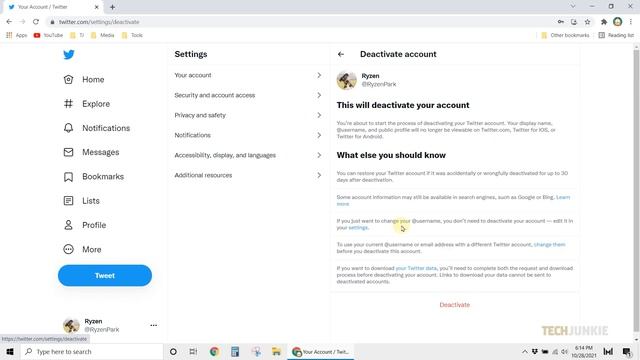This screenshot has width=640, height=360.
Task: Open account switcher three-dots menu
Action: [x=153, y=325]
